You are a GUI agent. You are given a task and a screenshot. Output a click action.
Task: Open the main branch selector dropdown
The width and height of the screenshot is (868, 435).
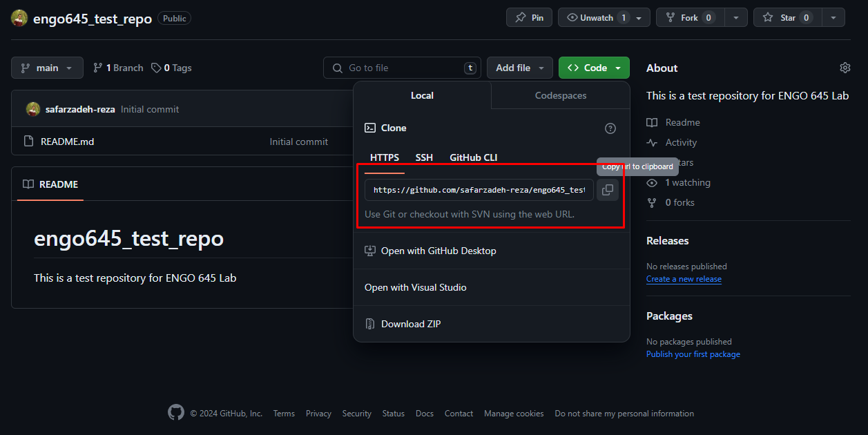(47, 68)
